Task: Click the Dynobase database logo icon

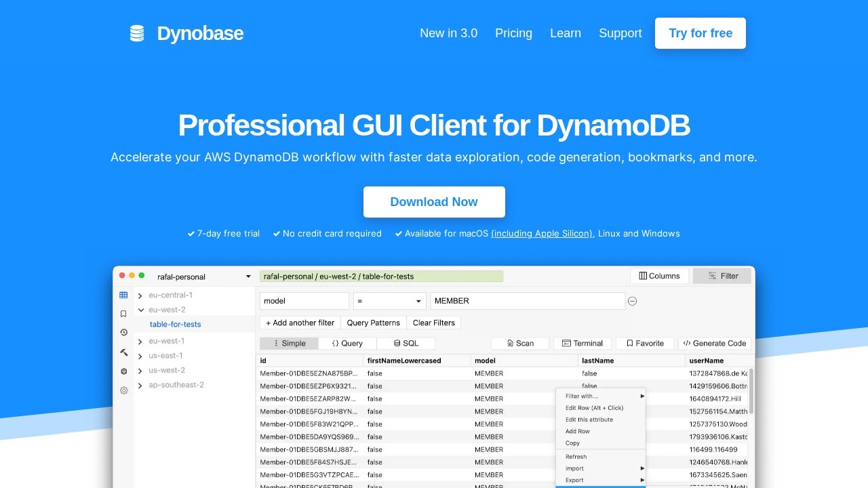Action: [x=137, y=33]
